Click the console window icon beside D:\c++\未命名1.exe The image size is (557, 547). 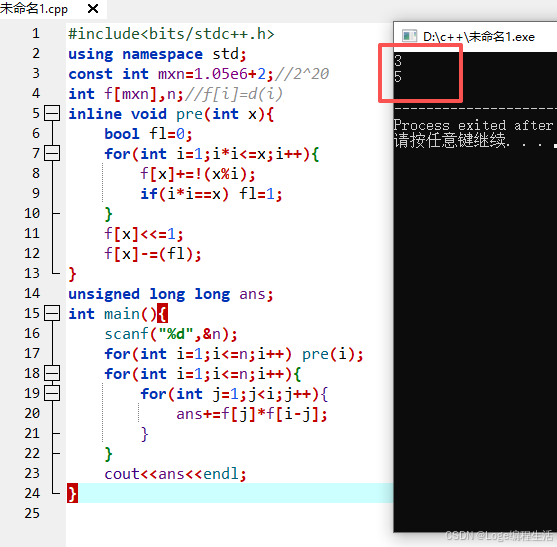409,36
